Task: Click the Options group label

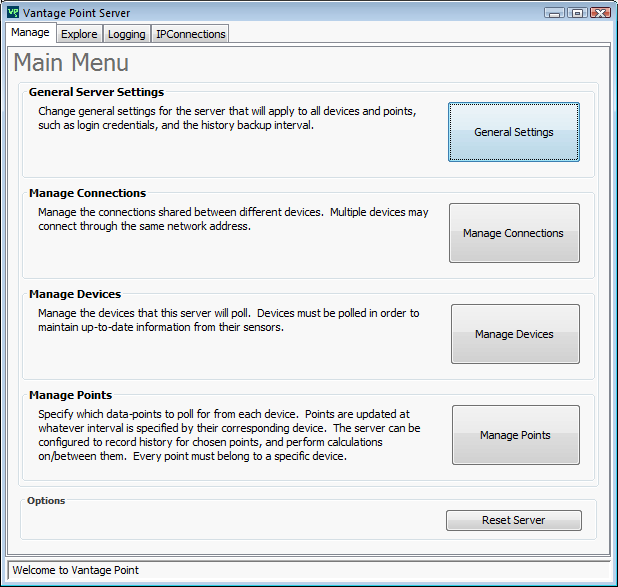Action: coord(46,500)
